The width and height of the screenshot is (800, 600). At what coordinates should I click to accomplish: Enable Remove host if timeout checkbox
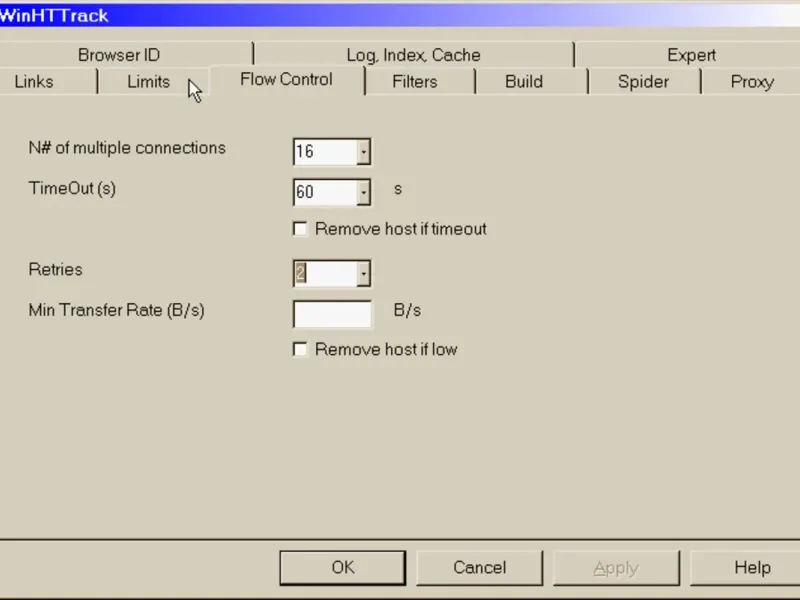pyautogui.click(x=301, y=229)
